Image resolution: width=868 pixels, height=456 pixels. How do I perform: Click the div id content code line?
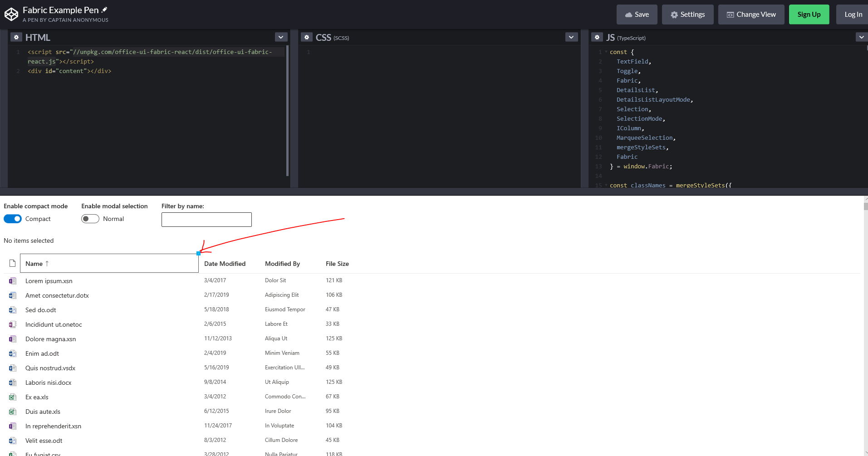(x=69, y=71)
